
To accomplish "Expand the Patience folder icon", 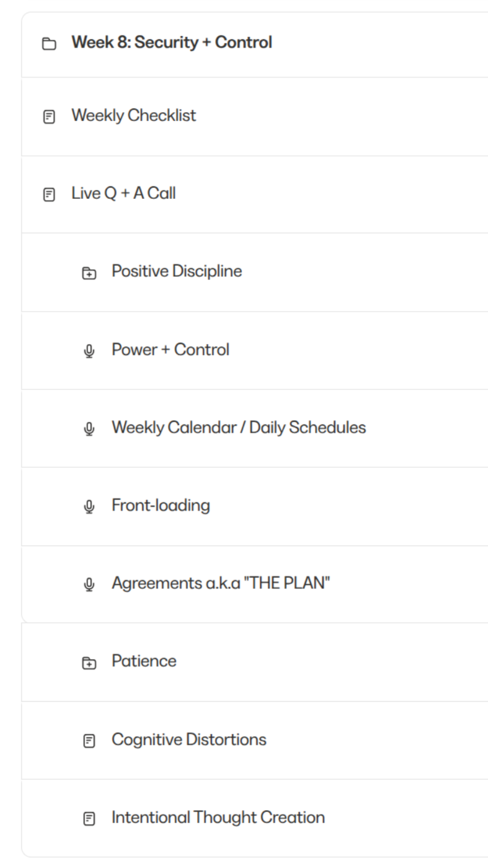I will point(89,662).
